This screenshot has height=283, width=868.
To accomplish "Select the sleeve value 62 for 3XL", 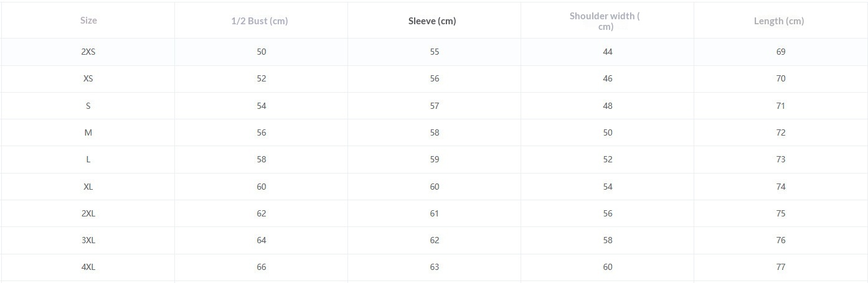I will tap(435, 240).
